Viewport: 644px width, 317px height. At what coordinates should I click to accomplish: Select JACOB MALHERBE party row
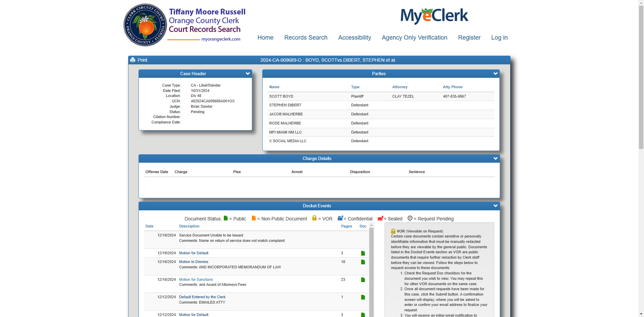click(x=381, y=114)
